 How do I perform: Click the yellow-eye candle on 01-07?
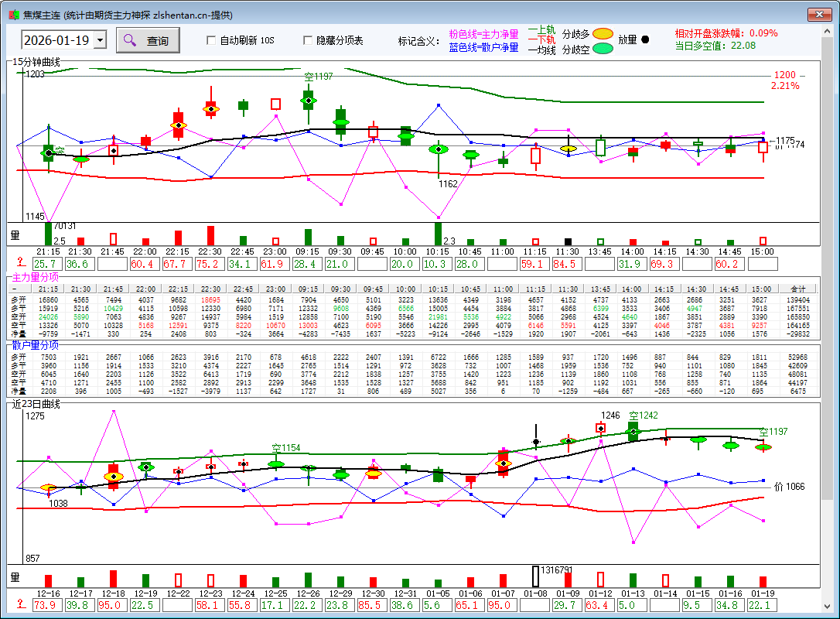click(503, 463)
